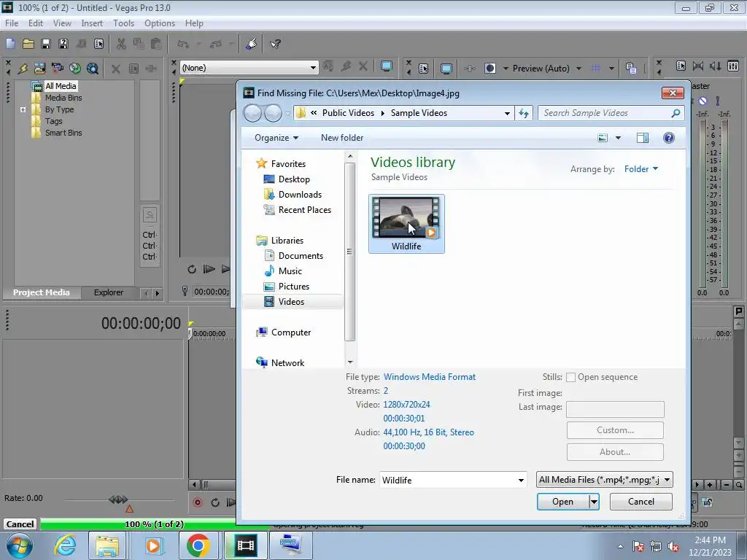
Task: Click the Open button in dialog
Action: pyautogui.click(x=562, y=502)
